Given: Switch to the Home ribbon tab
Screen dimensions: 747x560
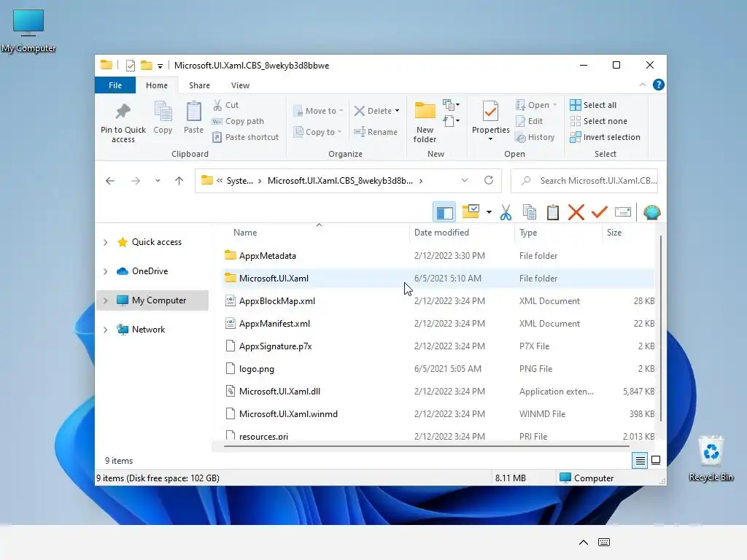Looking at the screenshot, I should click(157, 85).
